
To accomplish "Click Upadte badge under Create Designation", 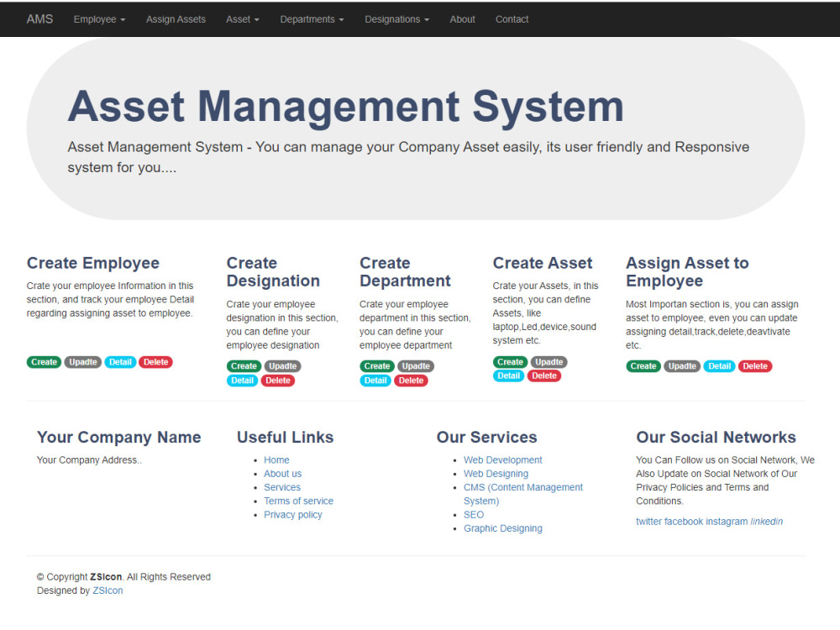I will pos(283,366).
